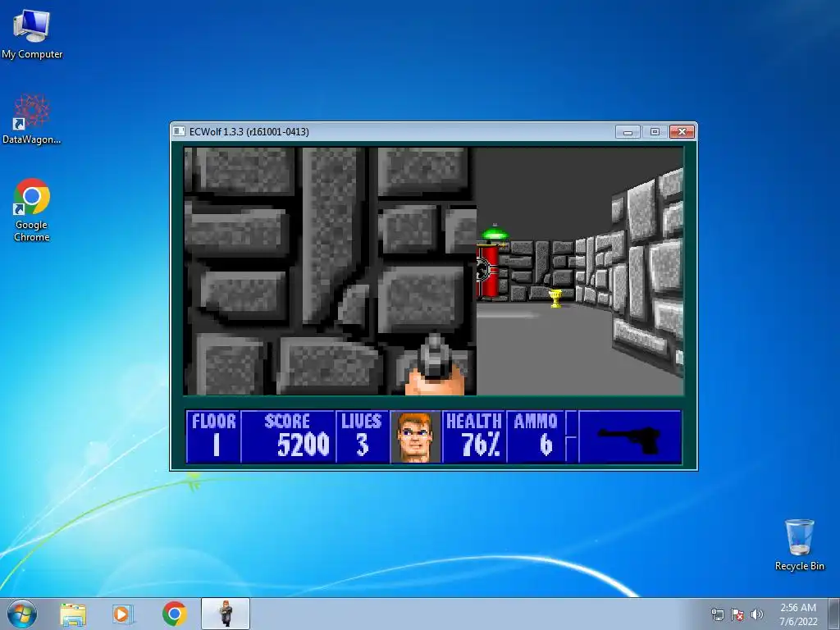The height and width of the screenshot is (630, 840).
Task: Open the My Computer desktop icon
Action: tap(32, 34)
